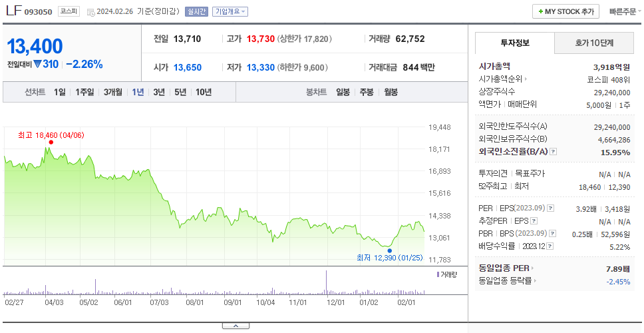Click the 저가 value 13,330

[x=261, y=67]
